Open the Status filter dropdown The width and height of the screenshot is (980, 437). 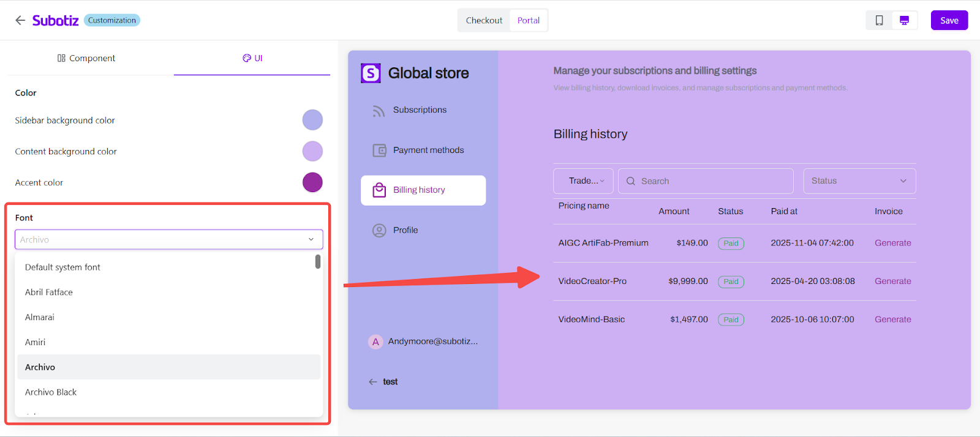(x=859, y=181)
